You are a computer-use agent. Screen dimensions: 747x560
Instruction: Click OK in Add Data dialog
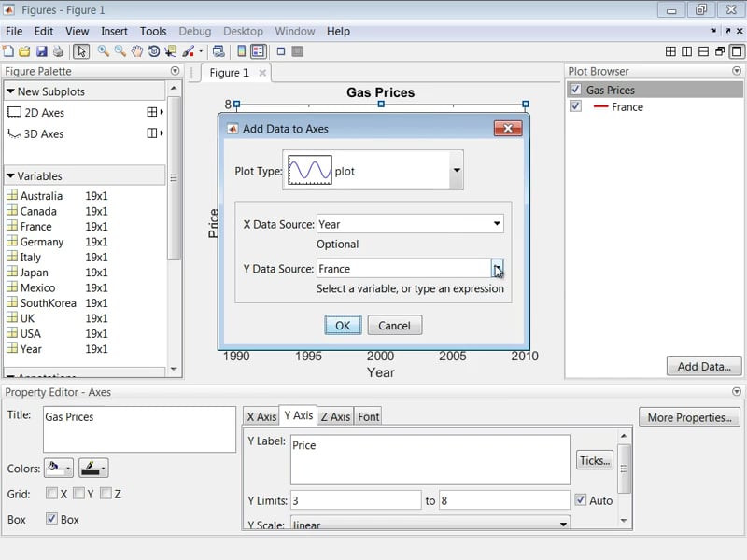pyautogui.click(x=343, y=325)
